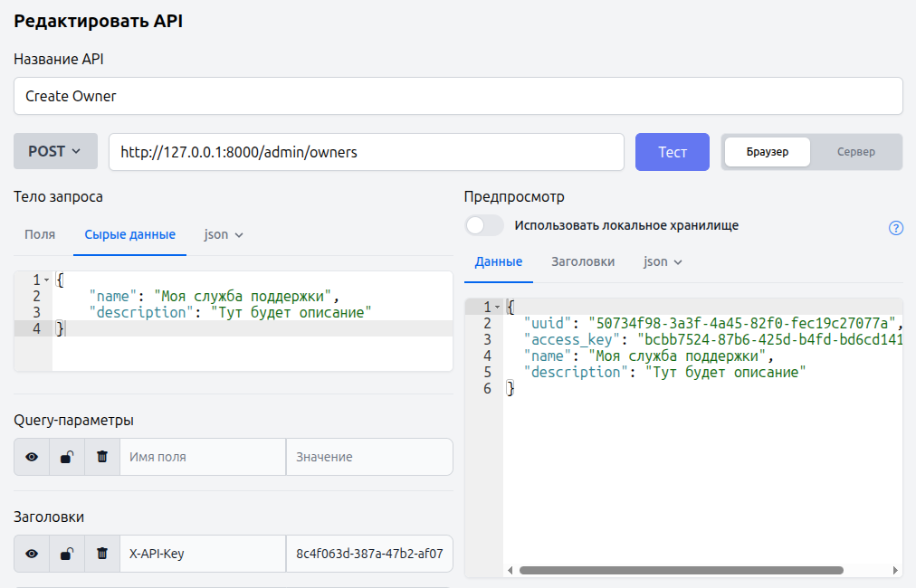Open the help question mark icon
Viewport: 916px width, 588px height.
click(895, 228)
